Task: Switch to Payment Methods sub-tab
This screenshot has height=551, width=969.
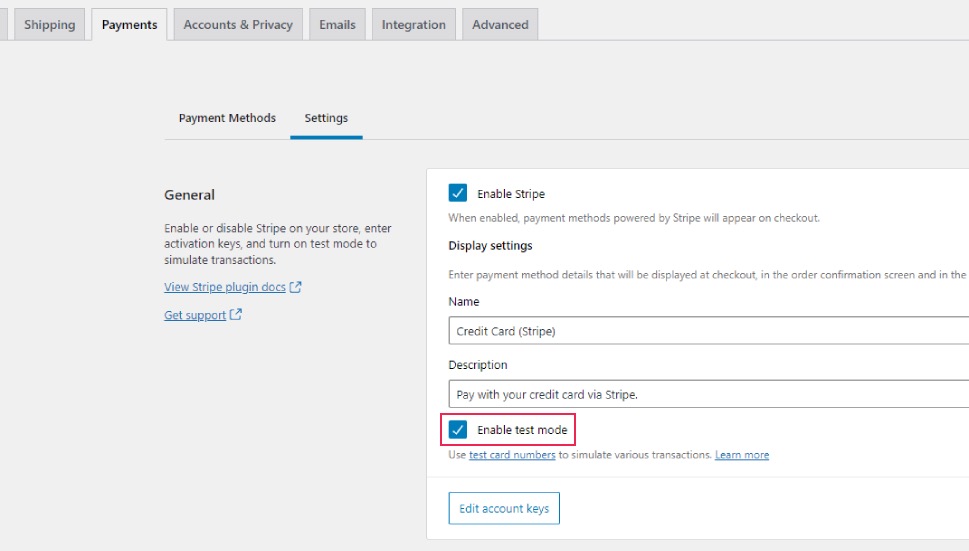Action: pyautogui.click(x=227, y=118)
